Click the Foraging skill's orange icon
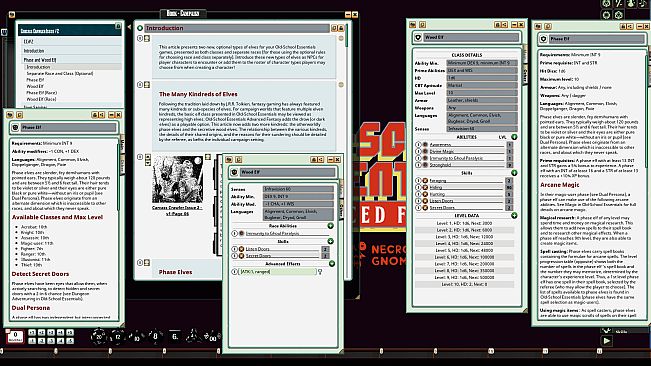Image resolution: width=651 pixels, height=366 pixels. coord(425,181)
